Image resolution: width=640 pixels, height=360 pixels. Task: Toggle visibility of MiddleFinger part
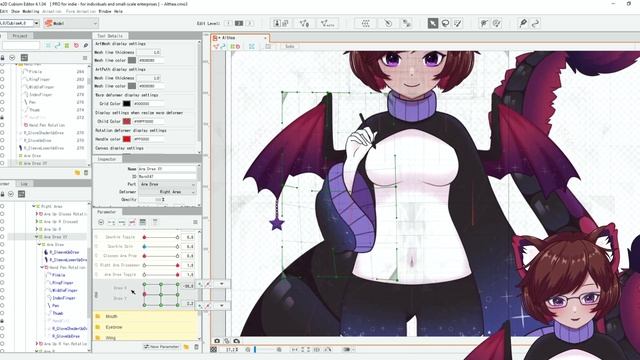(2, 87)
